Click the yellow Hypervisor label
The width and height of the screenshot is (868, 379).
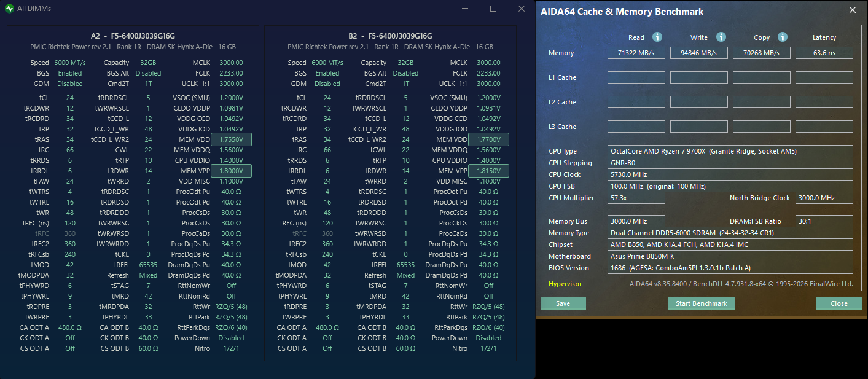click(565, 284)
